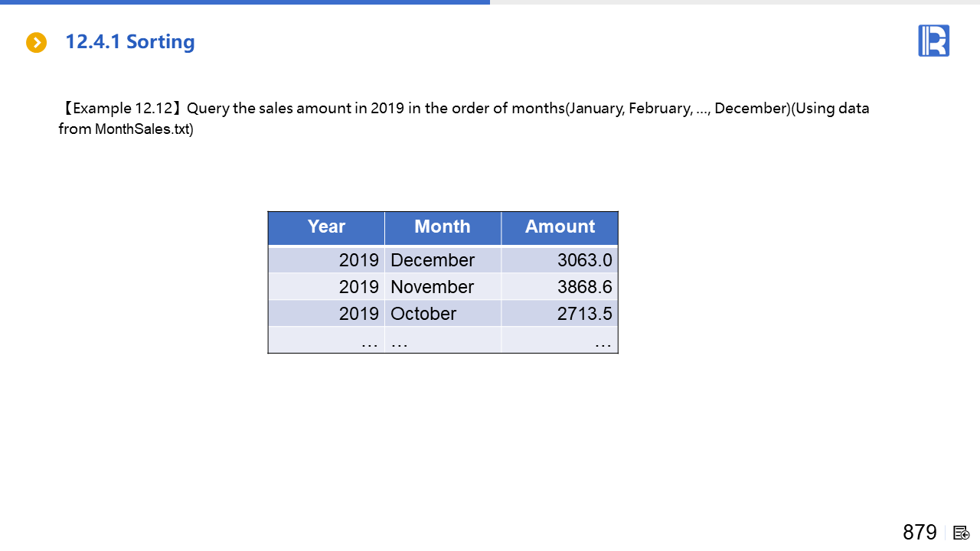This screenshot has height=551, width=980.
Task: Click the "Example 12.12" label text
Action: pyautogui.click(x=122, y=109)
